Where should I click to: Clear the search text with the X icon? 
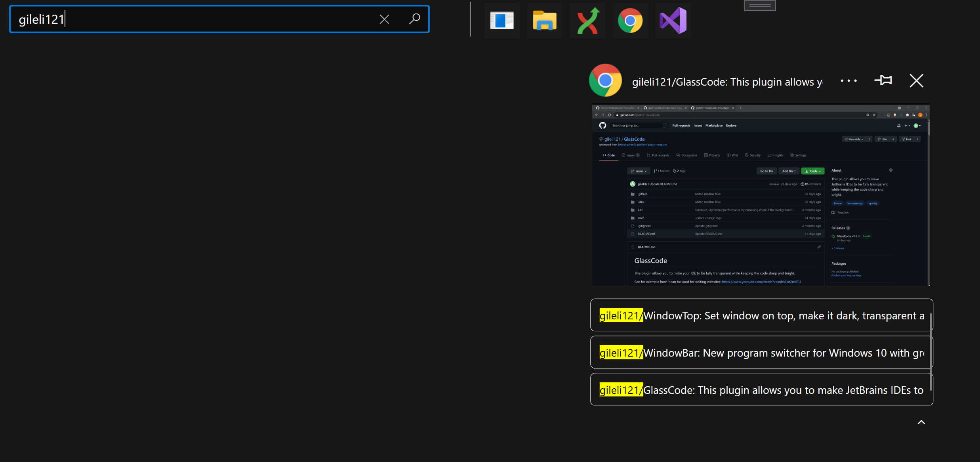click(384, 19)
